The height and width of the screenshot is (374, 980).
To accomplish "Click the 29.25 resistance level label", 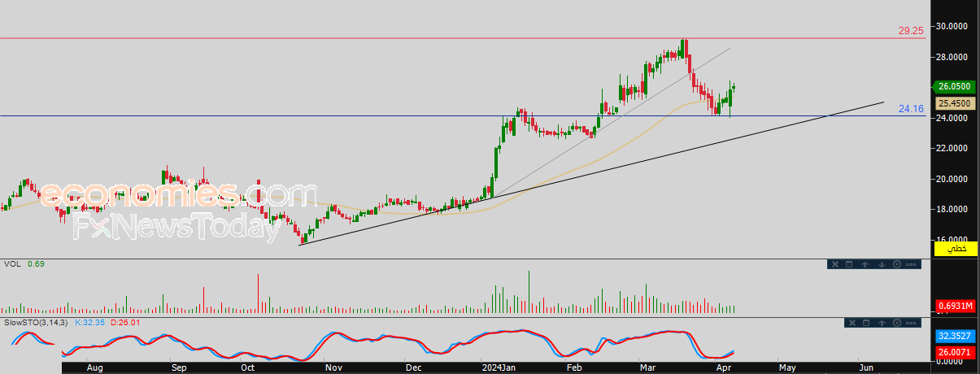I will (911, 30).
